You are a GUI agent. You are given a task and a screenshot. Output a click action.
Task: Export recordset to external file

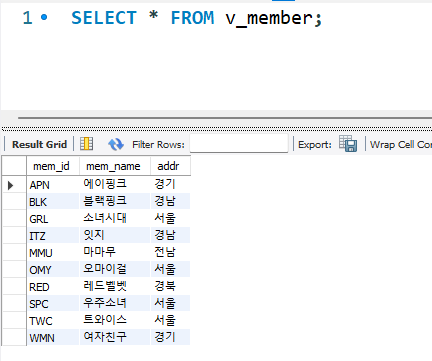click(348, 144)
